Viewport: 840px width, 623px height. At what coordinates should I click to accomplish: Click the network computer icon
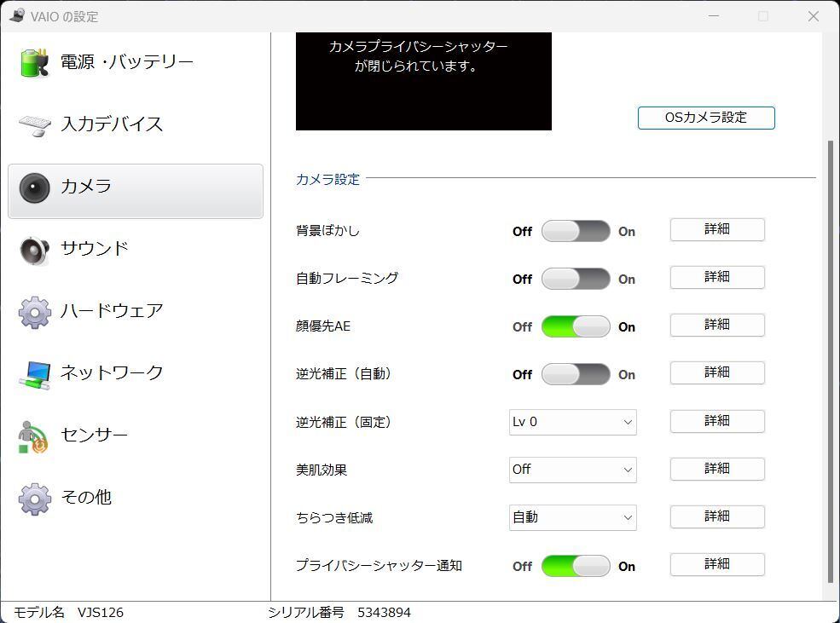coord(35,375)
